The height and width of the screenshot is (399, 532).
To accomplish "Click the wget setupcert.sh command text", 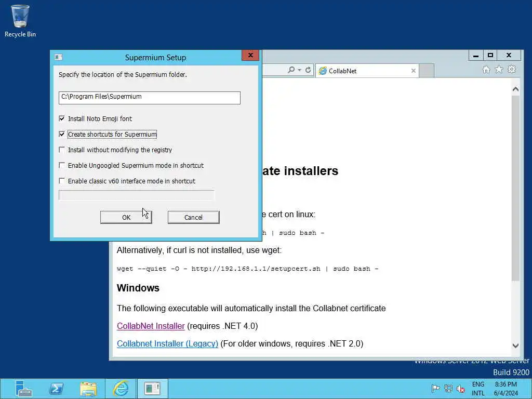I will tap(247, 269).
